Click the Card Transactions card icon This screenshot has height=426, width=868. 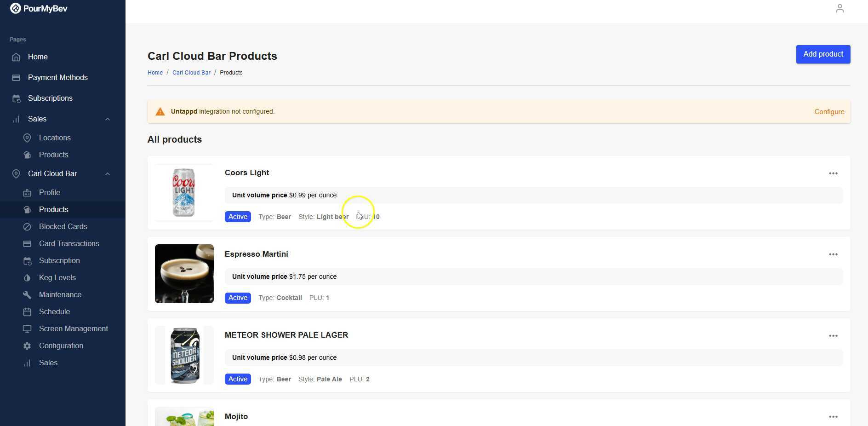click(x=27, y=244)
